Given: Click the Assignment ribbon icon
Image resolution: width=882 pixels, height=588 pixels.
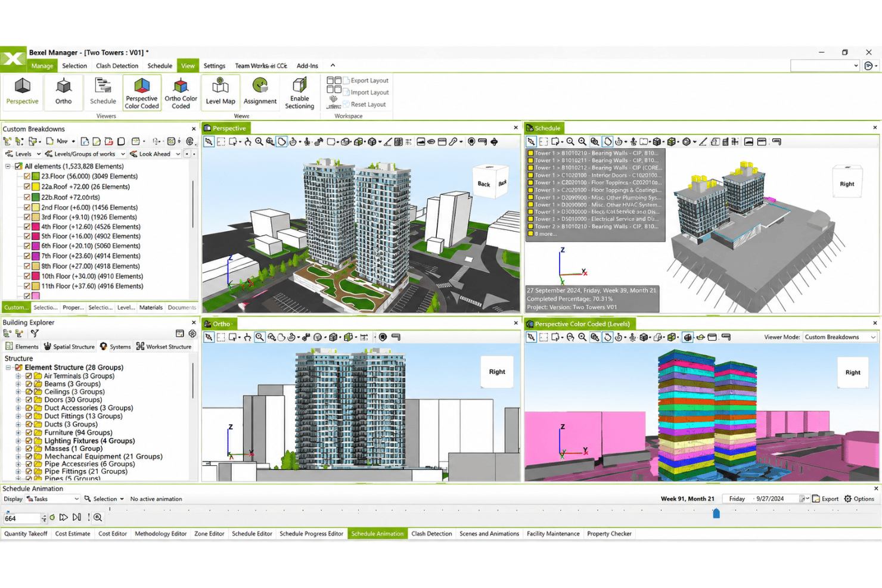Looking at the screenshot, I should click(x=260, y=92).
